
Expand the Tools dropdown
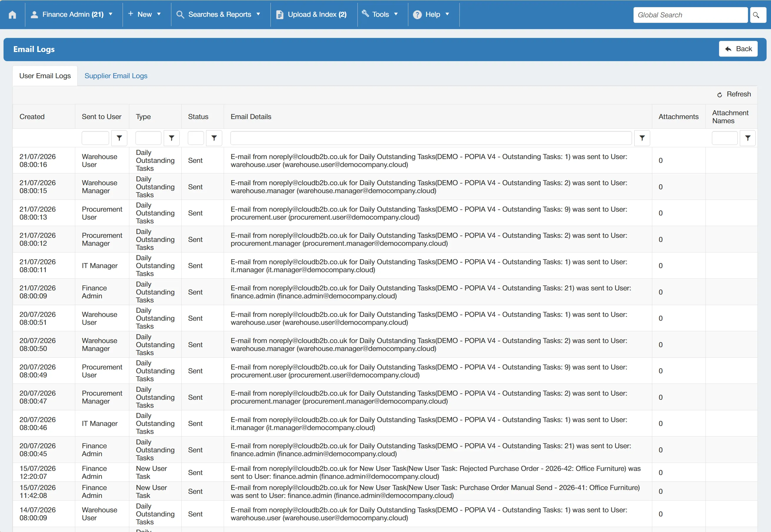coord(380,14)
